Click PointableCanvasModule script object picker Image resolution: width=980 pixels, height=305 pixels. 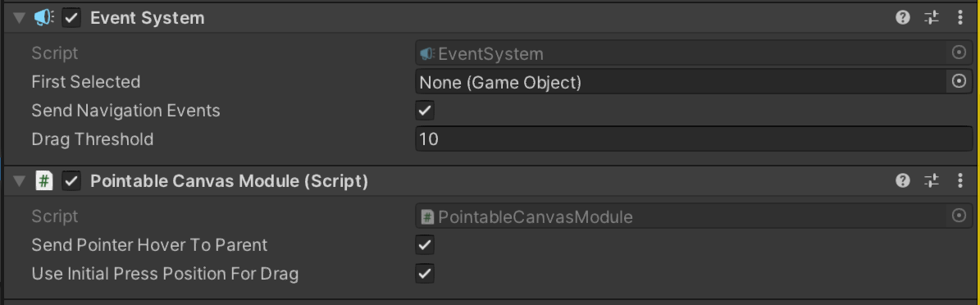pos(959,216)
